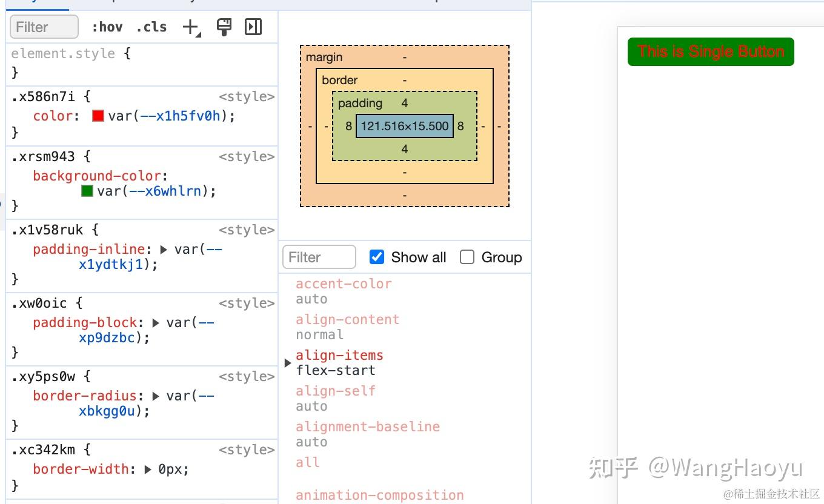Toggle element state with the :hov icon
Image resolution: width=824 pixels, height=504 pixels.
[x=108, y=27]
